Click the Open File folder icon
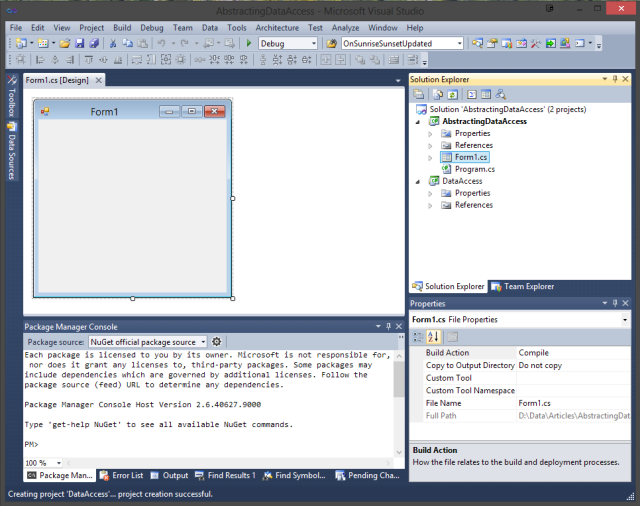The width and height of the screenshot is (640, 506). 64,43
